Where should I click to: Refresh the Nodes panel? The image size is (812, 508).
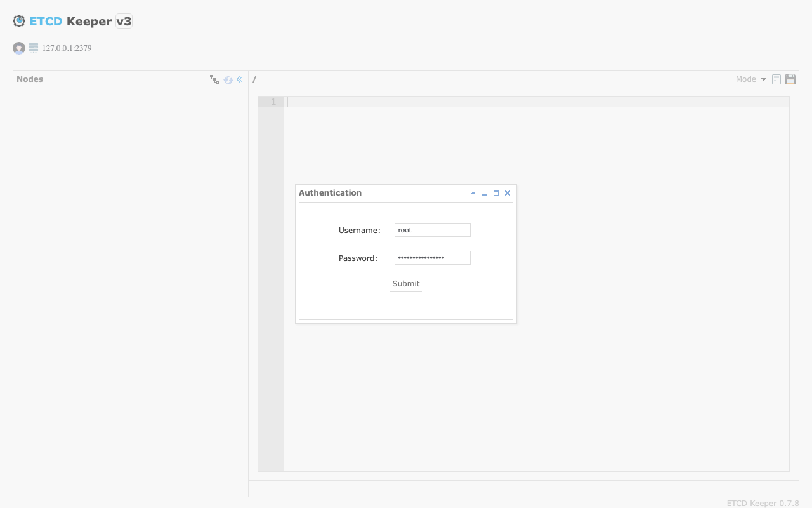click(x=228, y=80)
